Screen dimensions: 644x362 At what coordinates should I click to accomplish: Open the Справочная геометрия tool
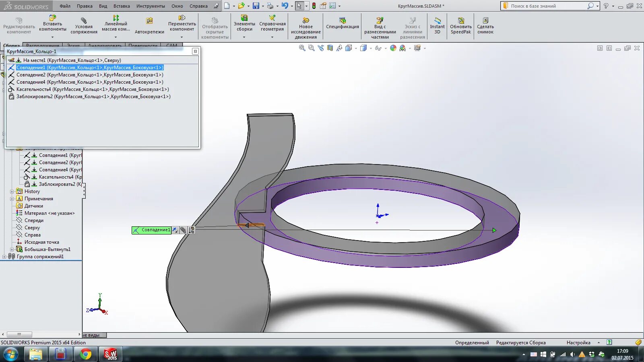(x=272, y=23)
